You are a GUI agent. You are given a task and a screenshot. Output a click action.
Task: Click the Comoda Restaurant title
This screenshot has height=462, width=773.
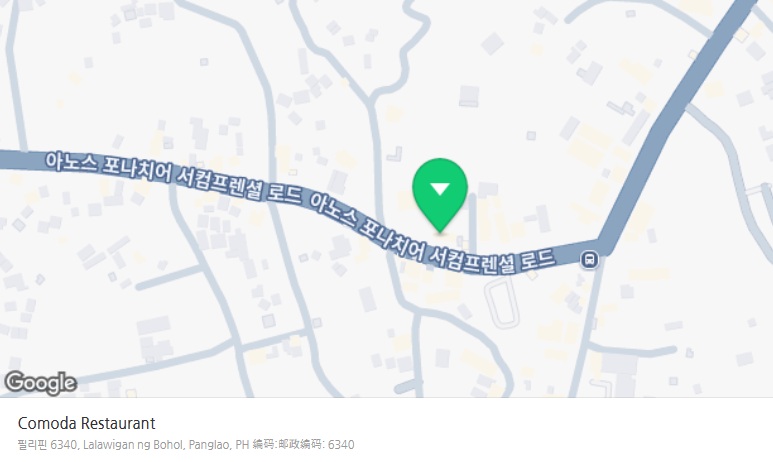pyautogui.click(x=86, y=423)
